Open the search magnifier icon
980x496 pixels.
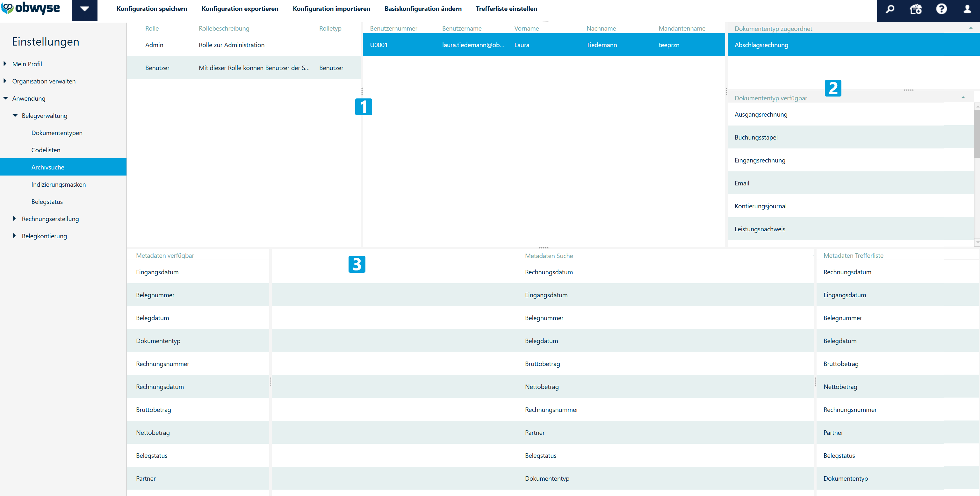pyautogui.click(x=890, y=9)
